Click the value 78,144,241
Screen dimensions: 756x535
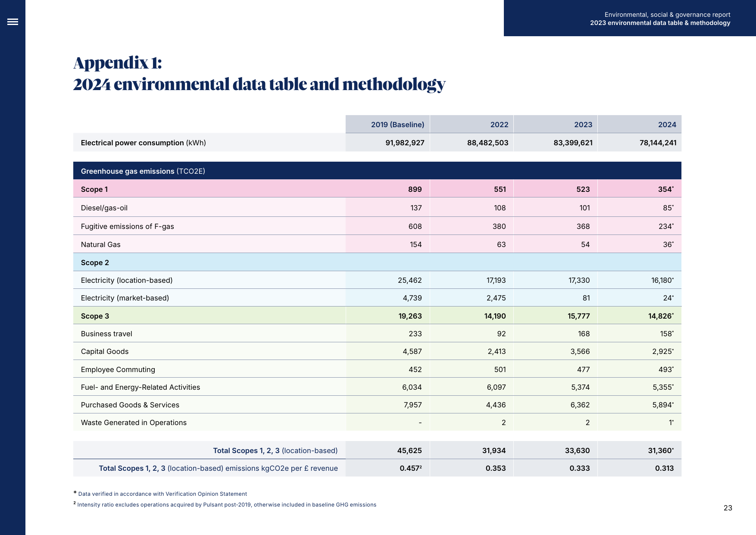658,143
